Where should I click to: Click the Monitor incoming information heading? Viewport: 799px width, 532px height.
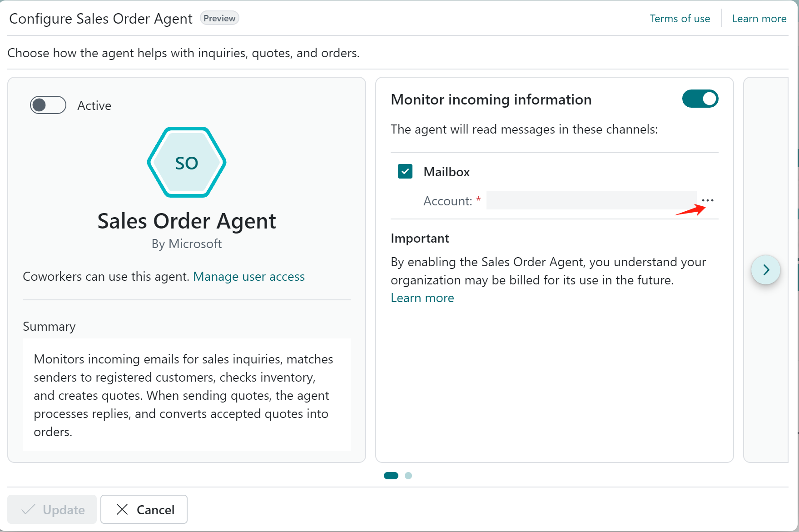point(491,99)
